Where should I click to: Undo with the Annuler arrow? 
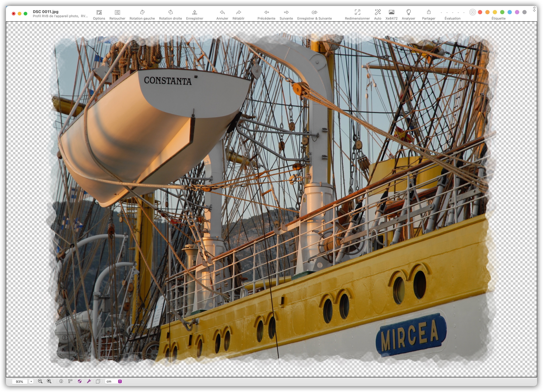[222, 12]
